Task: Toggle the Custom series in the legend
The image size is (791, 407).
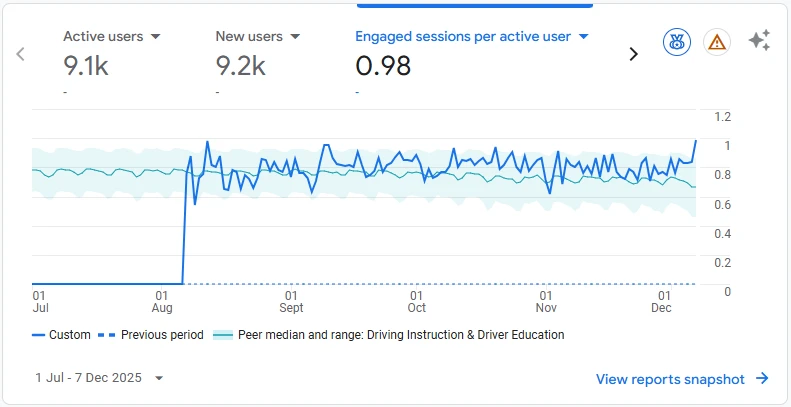Action: pos(61,335)
